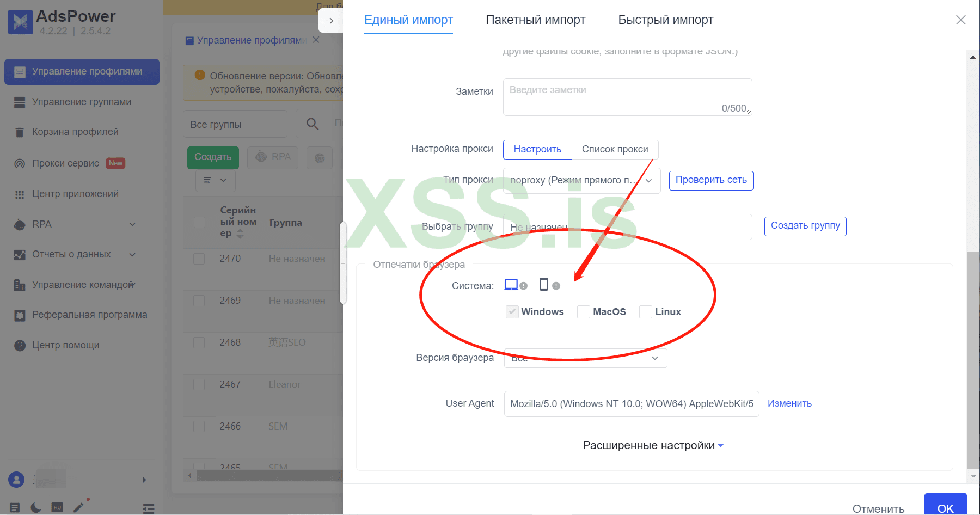This screenshot has width=980, height=515.
Task: Sort by Серийный номер column
Action: point(240,234)
